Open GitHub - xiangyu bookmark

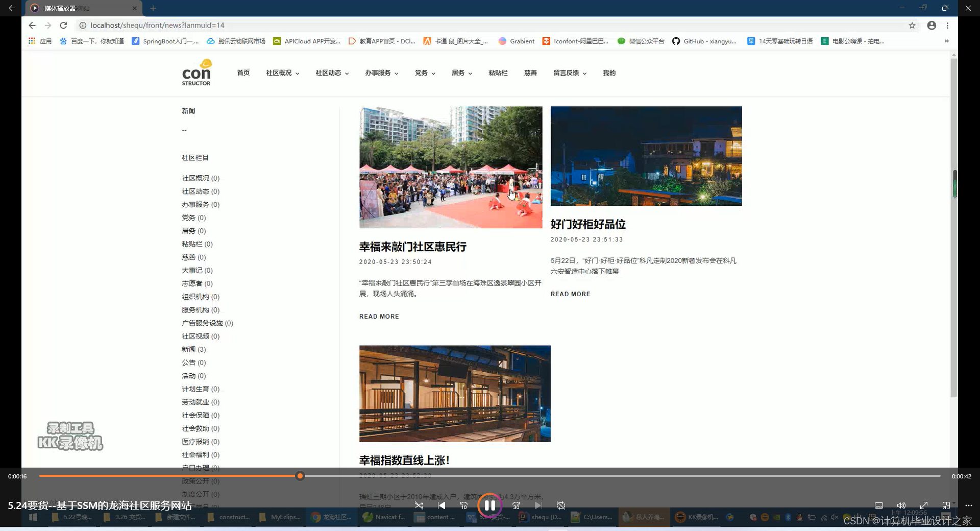pos(704,41)
